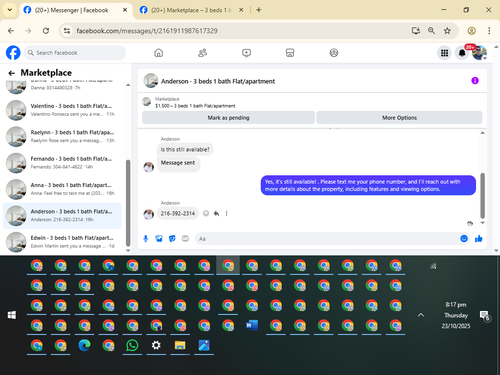Bookmark this page with the star
The height and width of the screenshot is (375, 500).
(x=447, y=31)
